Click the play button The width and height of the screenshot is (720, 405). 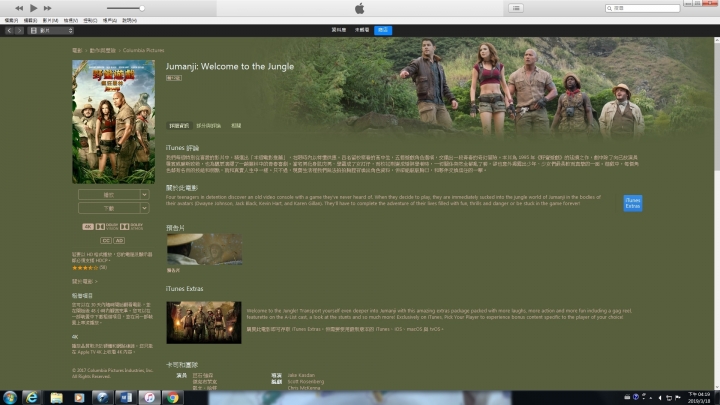tap(34, 8)
